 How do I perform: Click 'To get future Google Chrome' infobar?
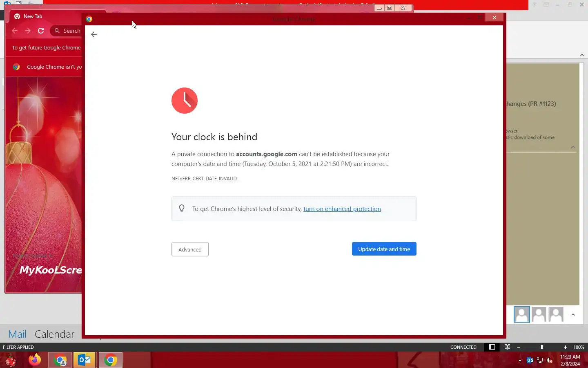46,47
